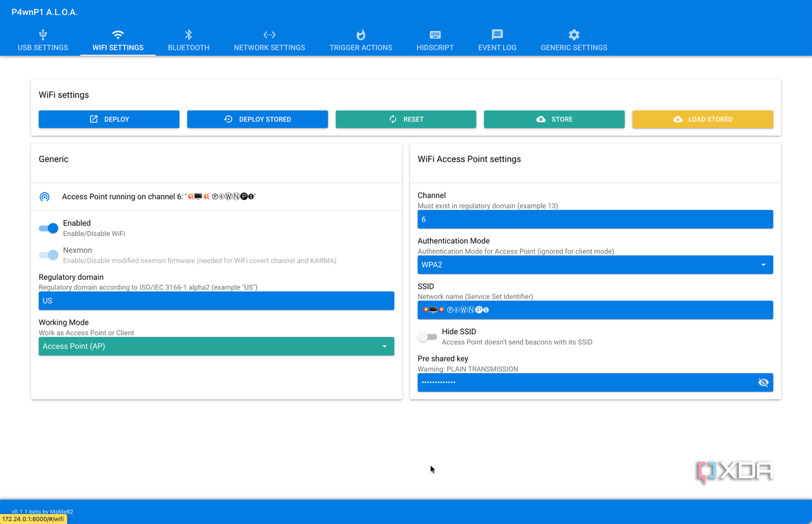The width and height of the screenshot is (812, 524).
Task: Click the Bluetooth symbol icon
Action: pos(189,35)
